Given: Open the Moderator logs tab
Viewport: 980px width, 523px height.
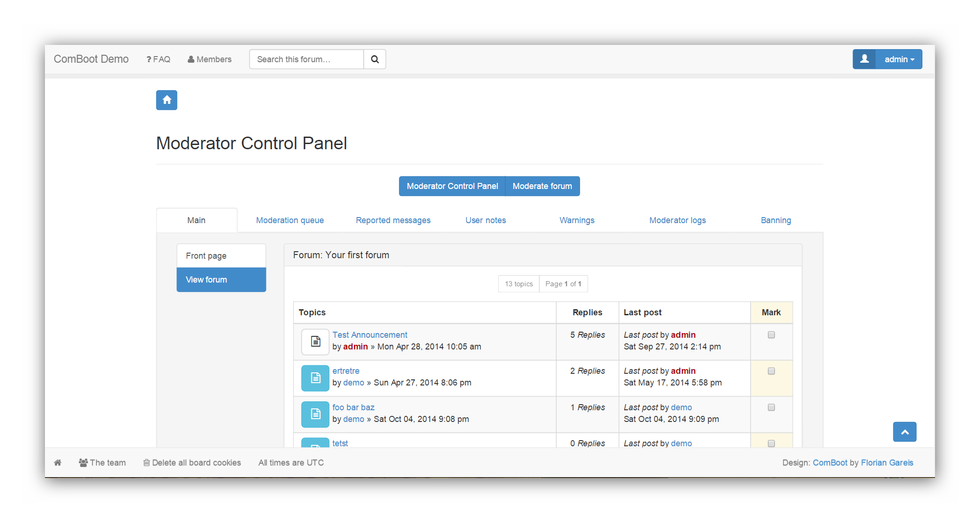Looking at the screenshot, I should [678, 220].
